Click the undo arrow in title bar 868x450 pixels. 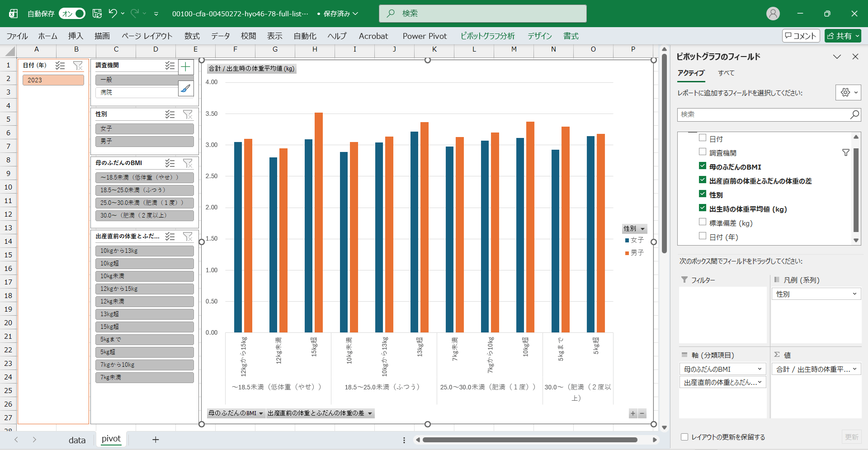(x=113, y=14)
